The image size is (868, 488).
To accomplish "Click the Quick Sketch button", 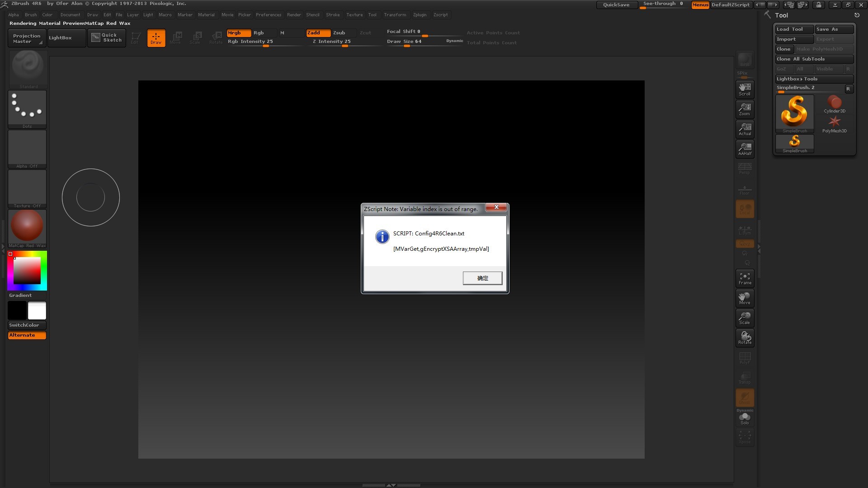I will pos(107,38).
